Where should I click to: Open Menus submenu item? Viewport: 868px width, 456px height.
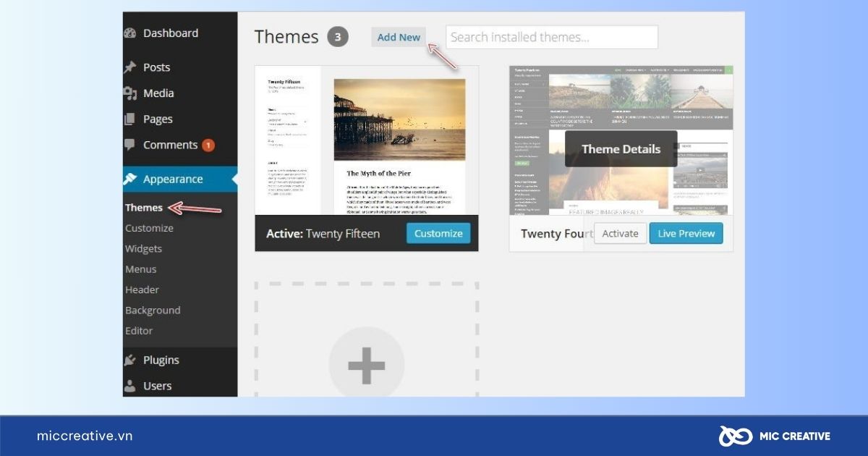click(140, 269)
